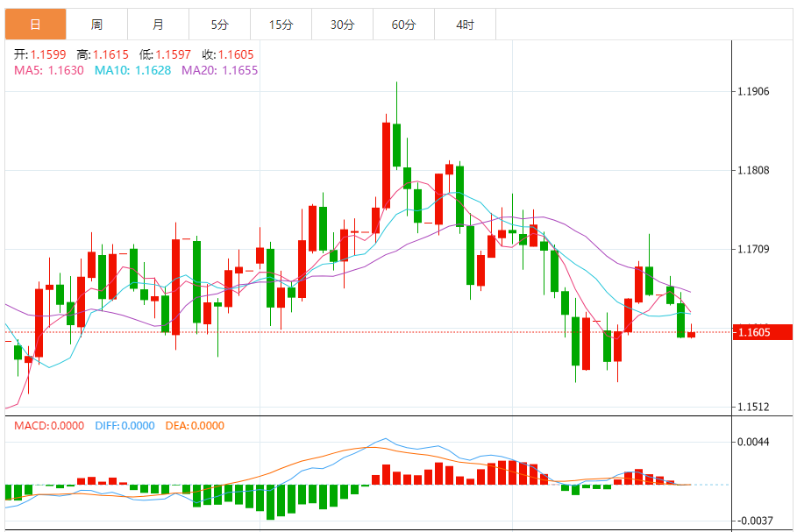Open the 4时 chart tab
This screenshot has height=532, width=797.
[x=465, y=25]
